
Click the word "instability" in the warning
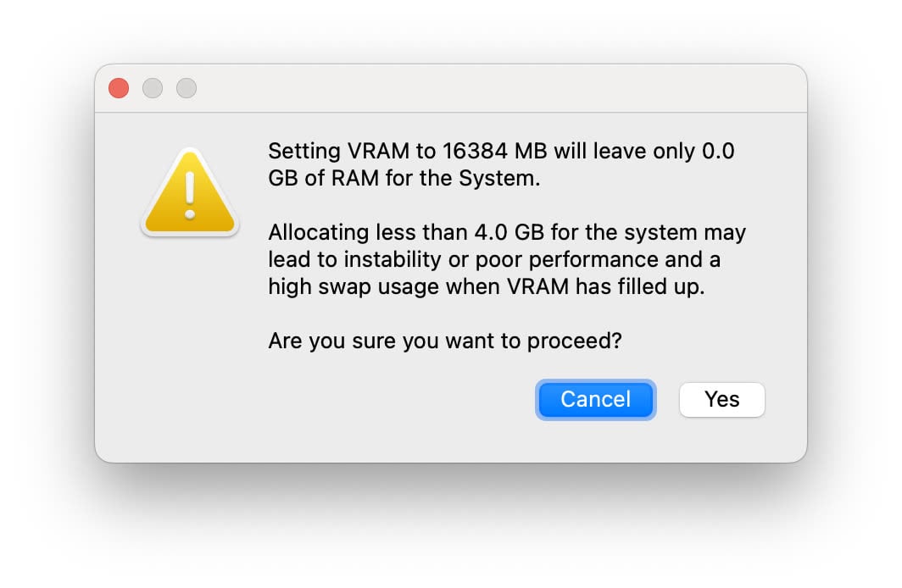[x=393, y=259]
